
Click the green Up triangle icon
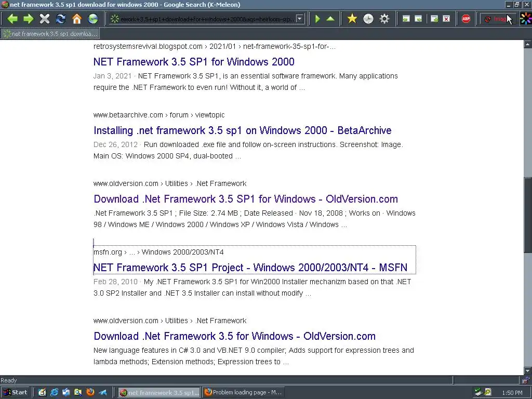330,19
